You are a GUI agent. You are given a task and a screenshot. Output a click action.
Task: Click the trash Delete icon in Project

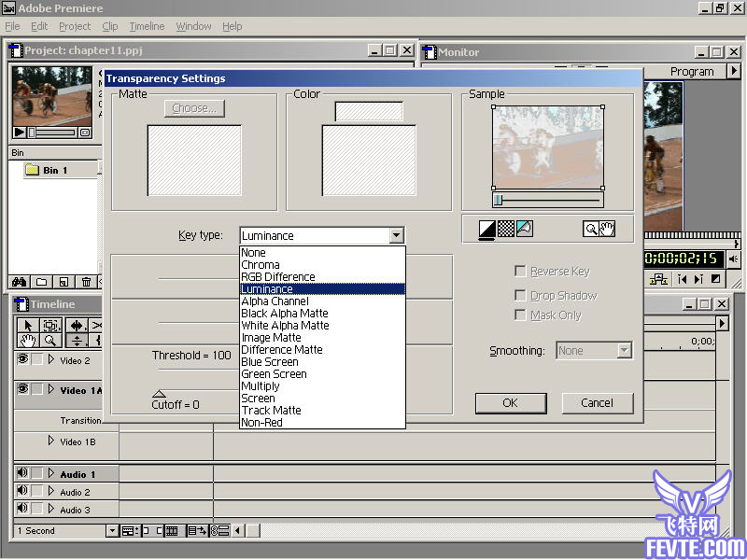pyautogui.click(x=86, y=282)
